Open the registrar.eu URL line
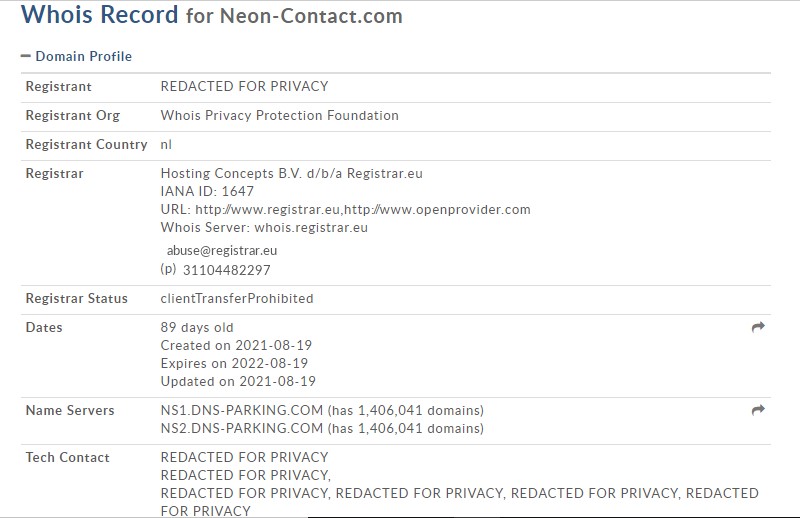 click(x=345, y=209)
